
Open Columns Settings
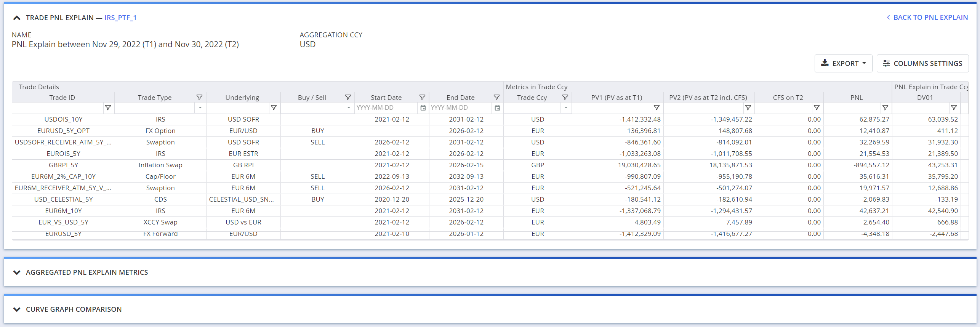[x=922, y=64]
